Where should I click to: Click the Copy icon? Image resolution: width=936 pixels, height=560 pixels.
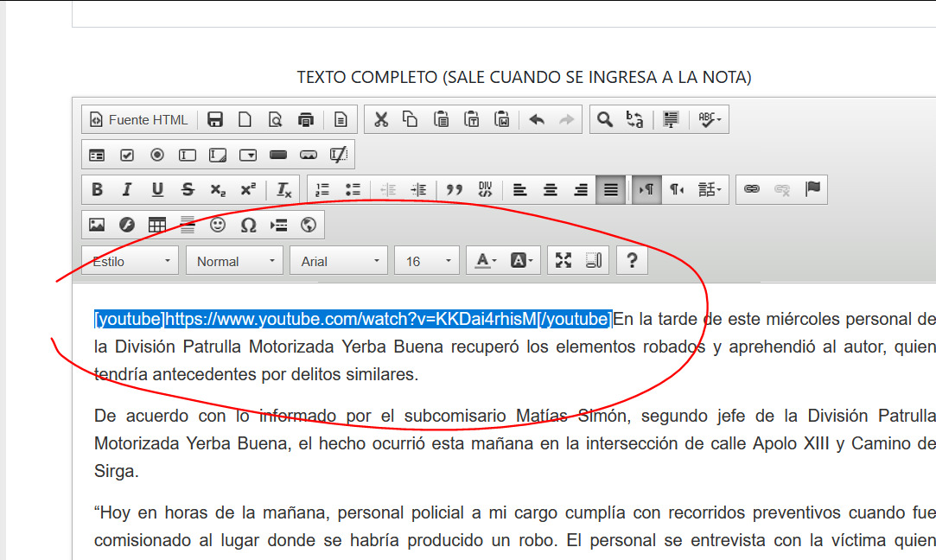[411, 119]
